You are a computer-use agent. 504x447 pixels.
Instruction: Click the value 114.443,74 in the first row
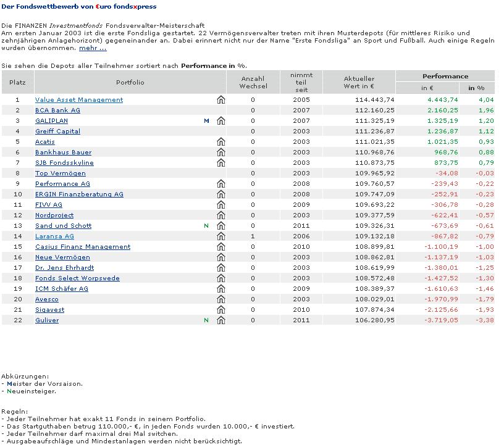[374, 99]
